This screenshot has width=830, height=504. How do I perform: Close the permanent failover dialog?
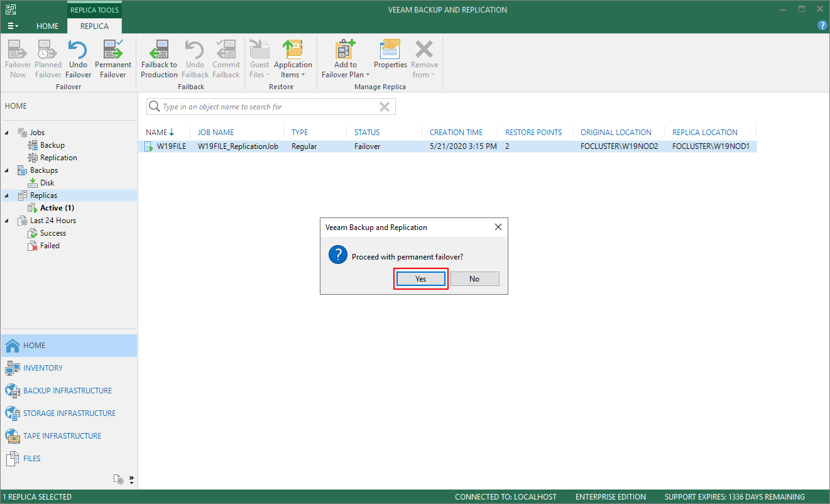tap(498, 227)
